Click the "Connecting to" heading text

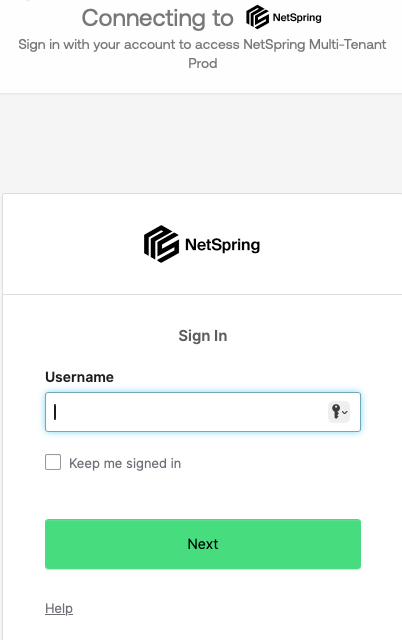coord(158,18)
